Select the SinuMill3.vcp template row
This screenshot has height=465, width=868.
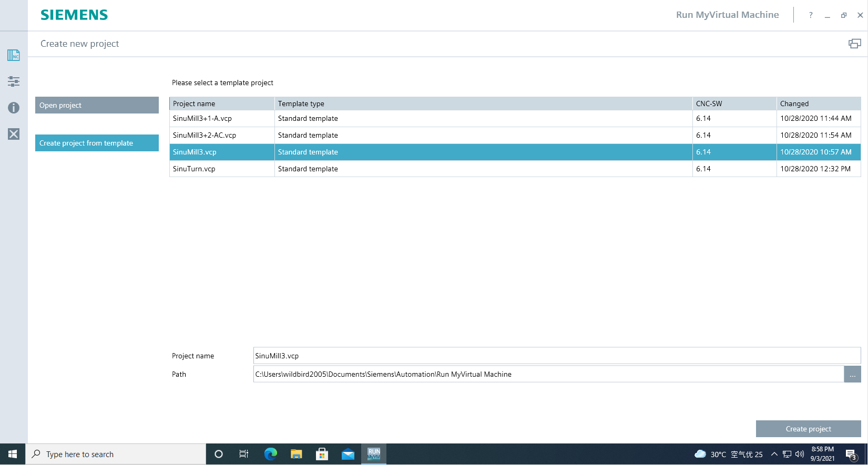tap(515, 152)
